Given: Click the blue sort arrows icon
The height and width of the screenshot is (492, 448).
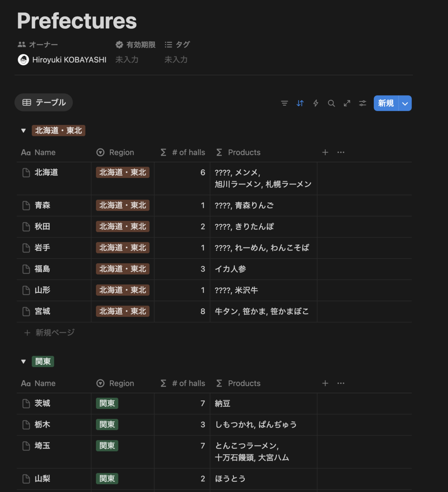Looking at the screenshot, I should [x=300, y=103].
